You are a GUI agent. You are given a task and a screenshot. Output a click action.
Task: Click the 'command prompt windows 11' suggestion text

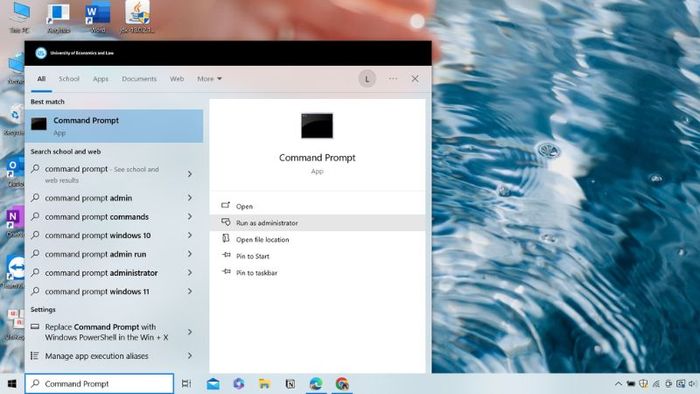[97, 291]
